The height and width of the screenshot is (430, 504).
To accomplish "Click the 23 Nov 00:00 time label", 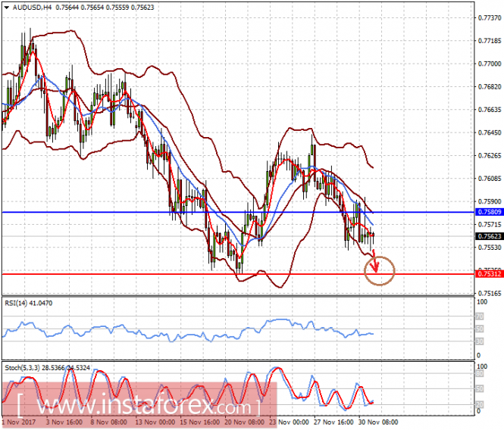I will [x=289, y=422].
